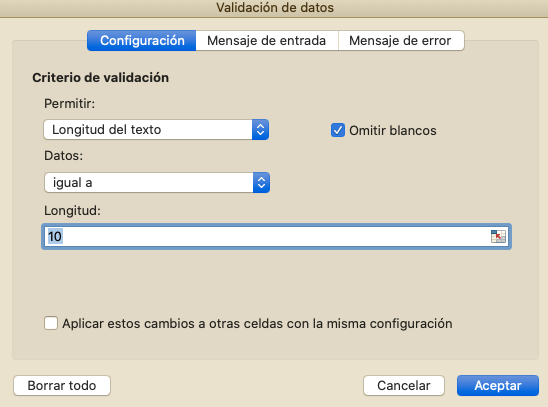Select the Configuración tab

click(x=142, y=41)
